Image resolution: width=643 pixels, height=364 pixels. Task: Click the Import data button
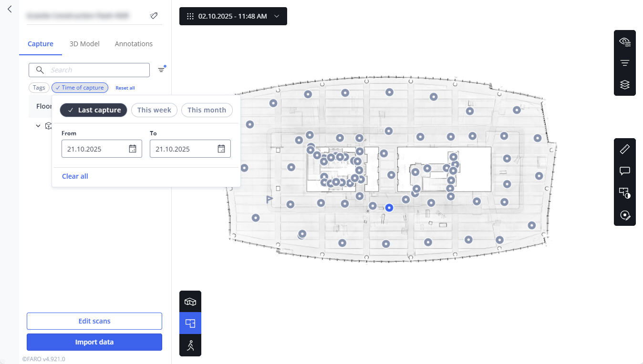click(94, 342)
